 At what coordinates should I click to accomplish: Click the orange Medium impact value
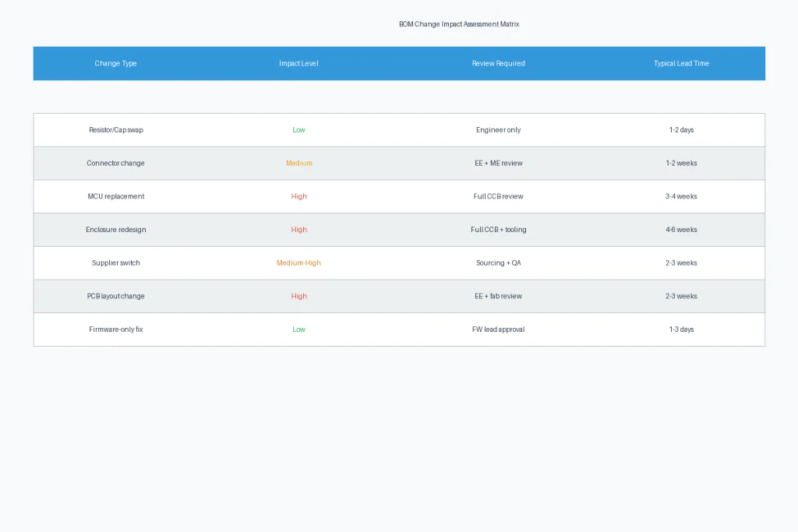click(x=298, y=164)
